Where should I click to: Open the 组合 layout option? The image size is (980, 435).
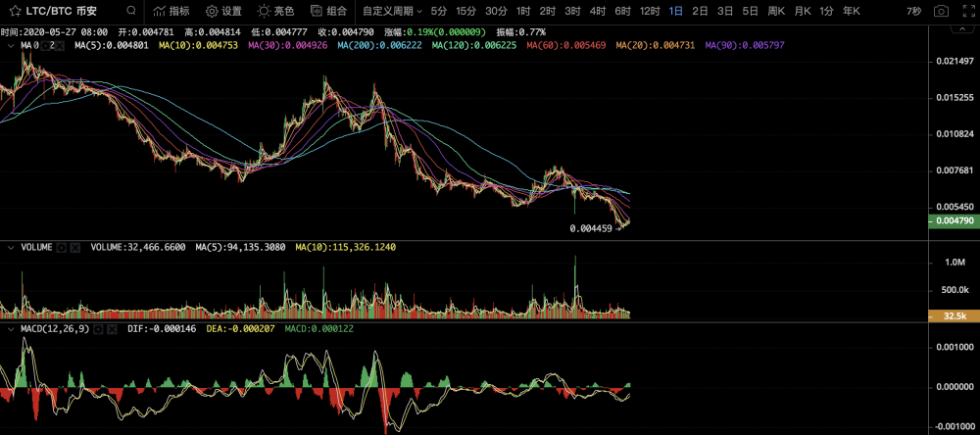[328, 11]
